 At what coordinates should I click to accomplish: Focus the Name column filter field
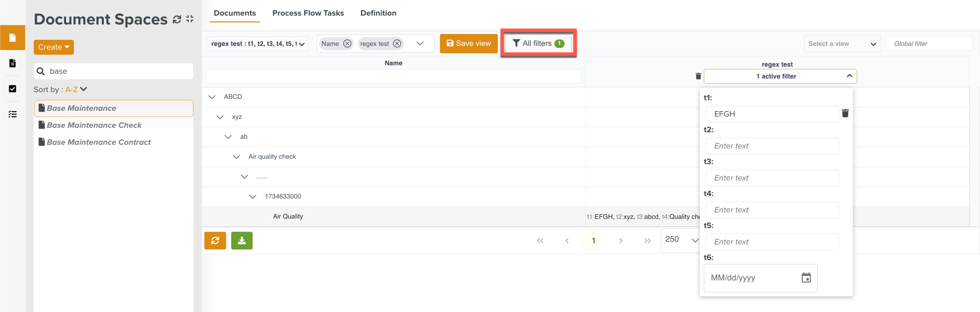coord(393,76)
